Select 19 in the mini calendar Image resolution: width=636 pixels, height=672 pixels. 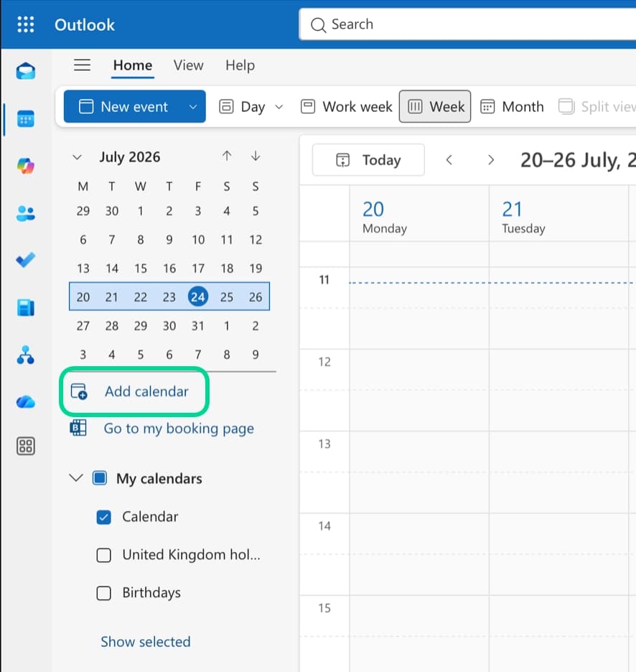(x=256, y=269)
